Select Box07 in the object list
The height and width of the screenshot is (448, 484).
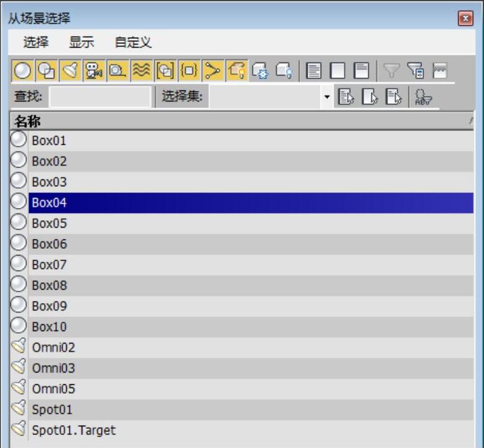point(49,265)
